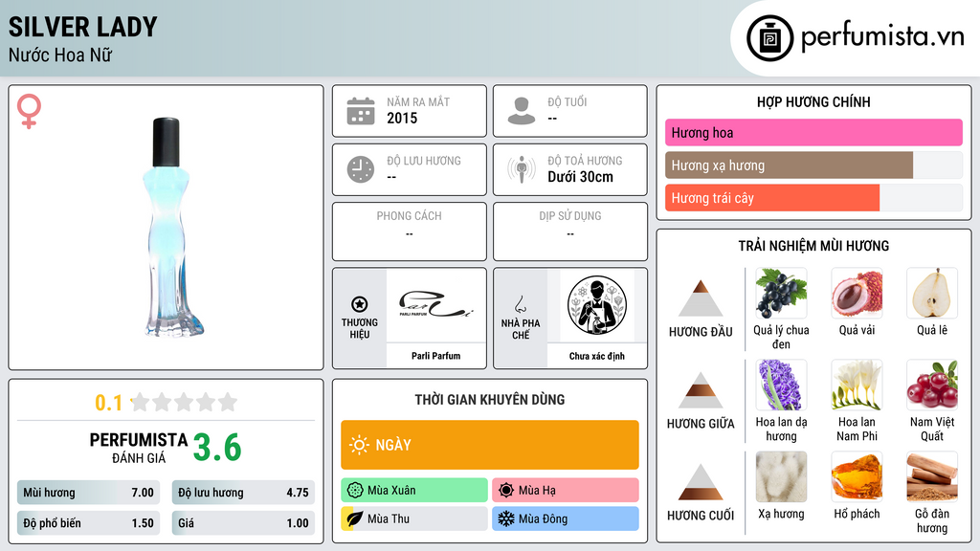Open the Parli Parfum brand logo
The width and height of the screenshot is (980, 551).
pos(435,304)
